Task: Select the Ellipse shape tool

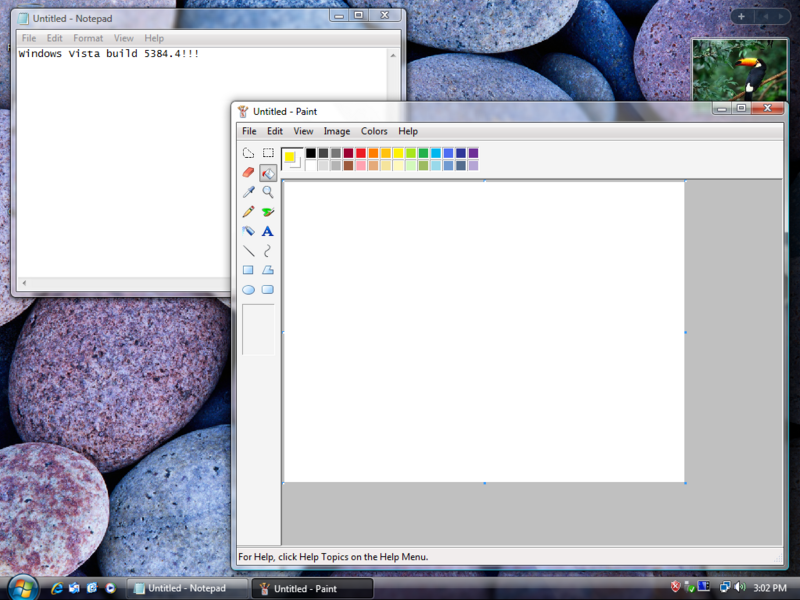Action: (x=248, y=290)
